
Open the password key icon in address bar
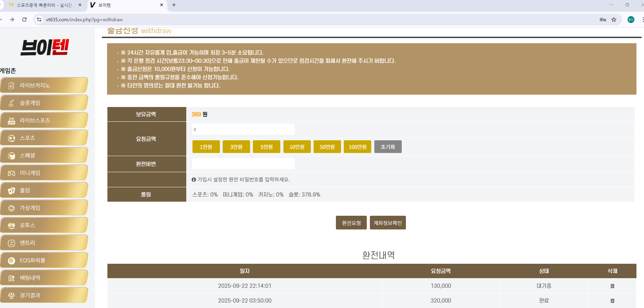coord(603,20)
